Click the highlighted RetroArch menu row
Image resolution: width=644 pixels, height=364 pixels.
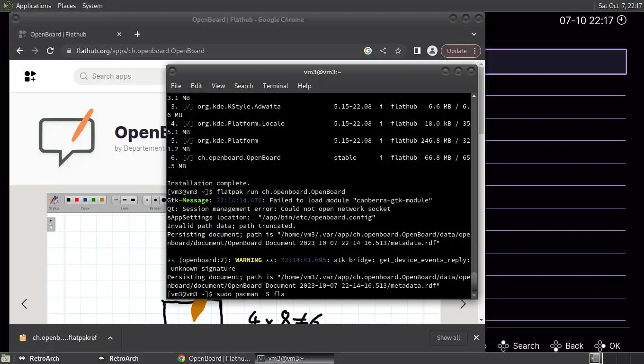tap(555, 62)
